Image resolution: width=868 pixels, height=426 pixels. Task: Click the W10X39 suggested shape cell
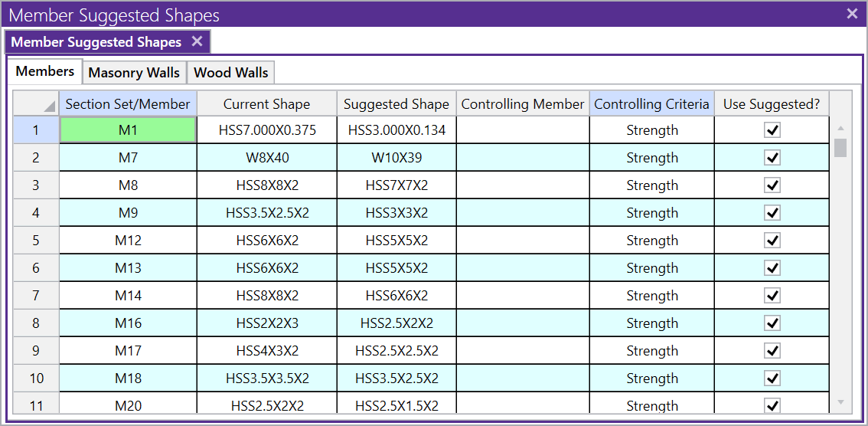pyautogui.click(x=396, y=158)
